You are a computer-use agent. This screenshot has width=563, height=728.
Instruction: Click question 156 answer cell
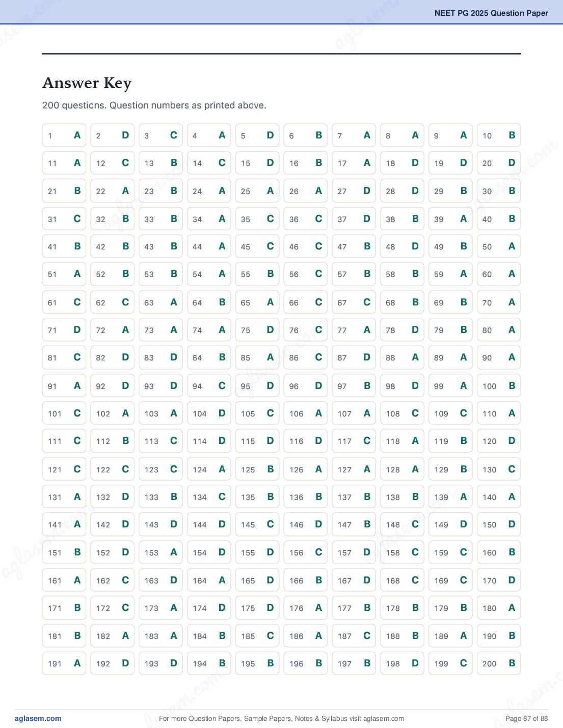pyautogui.click(x=306, y=552)
